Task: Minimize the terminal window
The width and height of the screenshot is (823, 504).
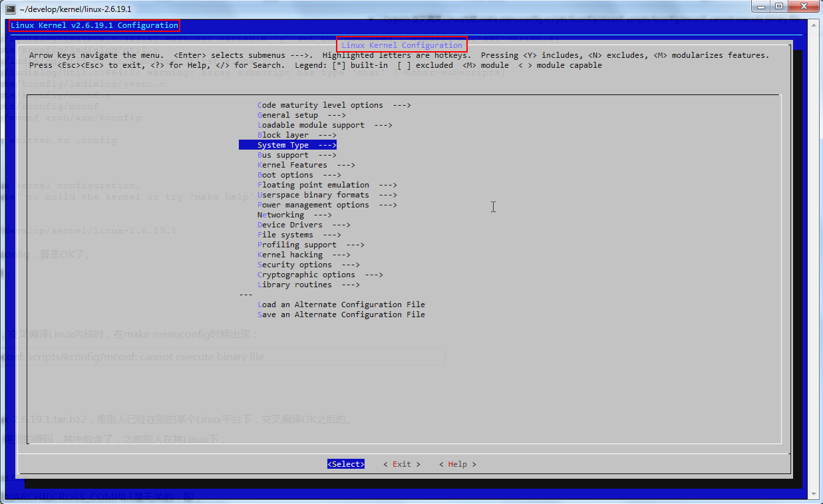Action: click(x=760, y=7)
